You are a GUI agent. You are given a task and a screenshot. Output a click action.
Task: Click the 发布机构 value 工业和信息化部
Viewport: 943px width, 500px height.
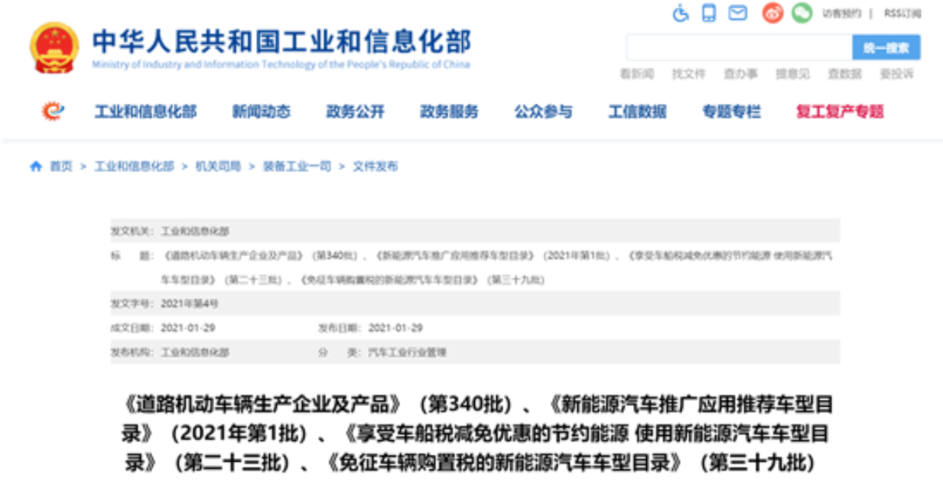click(195, 352)
